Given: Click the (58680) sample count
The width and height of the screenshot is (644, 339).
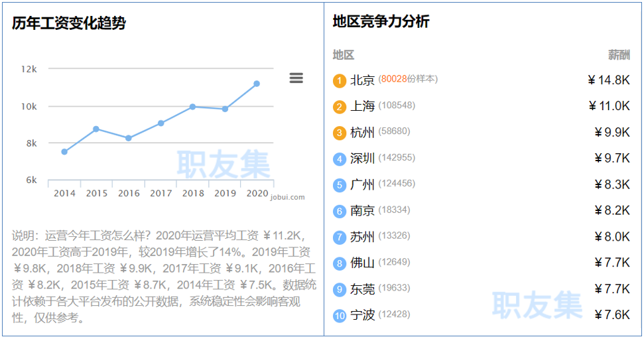Looking at the screenshot, I should [394, 131].
